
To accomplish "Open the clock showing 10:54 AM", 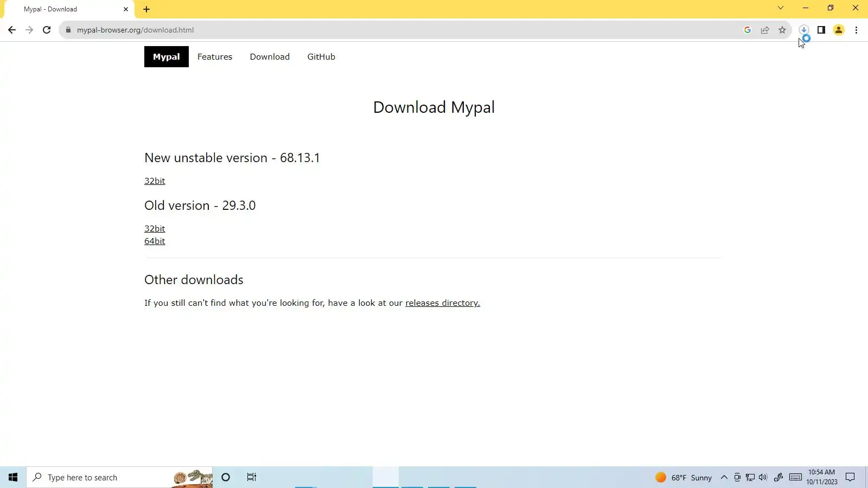I will point(821,477).
